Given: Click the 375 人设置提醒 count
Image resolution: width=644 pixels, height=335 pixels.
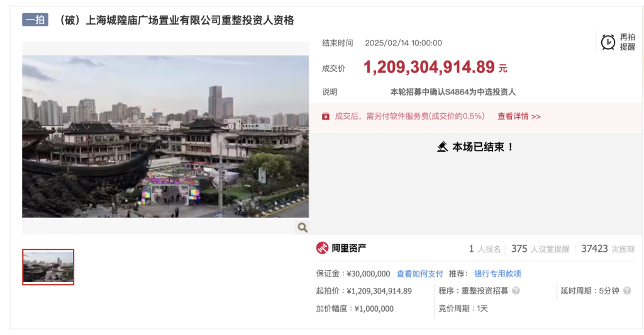Looking at the screenshot, I should click(x=540, y=249).
